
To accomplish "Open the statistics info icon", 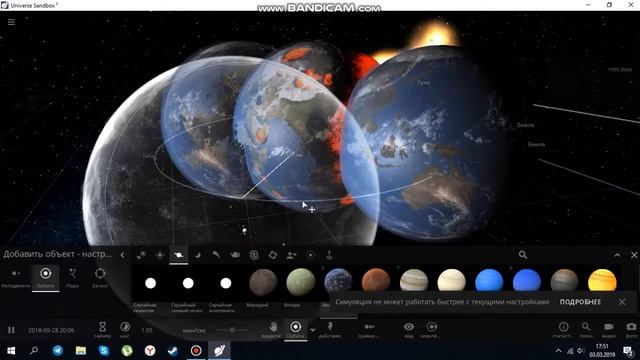I will point(563,329).
